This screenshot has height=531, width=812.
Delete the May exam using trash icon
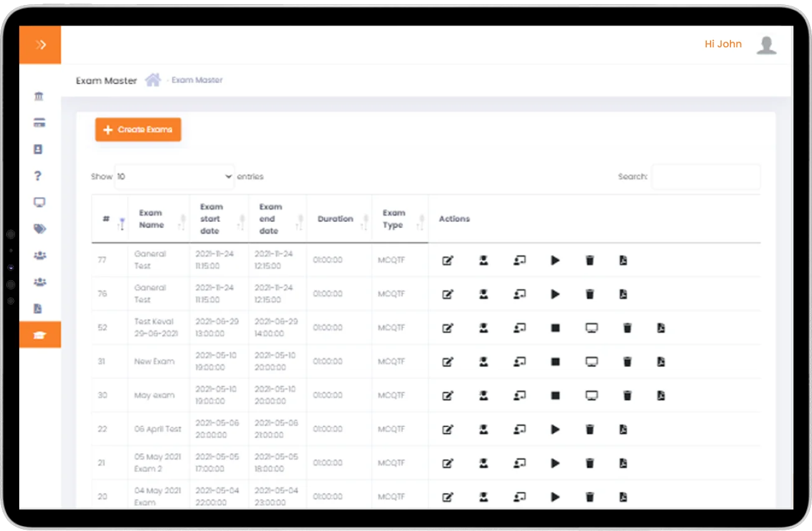click(627, 395)
